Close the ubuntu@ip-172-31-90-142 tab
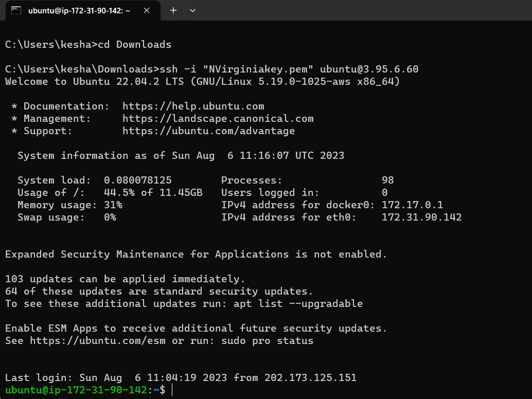 click(x=147, y=10)
